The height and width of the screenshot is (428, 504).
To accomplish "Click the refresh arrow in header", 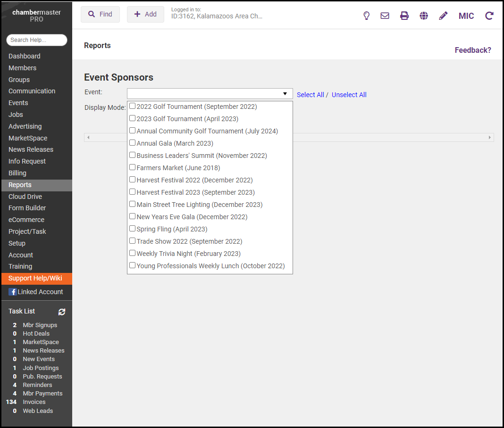I will point(489,16).
